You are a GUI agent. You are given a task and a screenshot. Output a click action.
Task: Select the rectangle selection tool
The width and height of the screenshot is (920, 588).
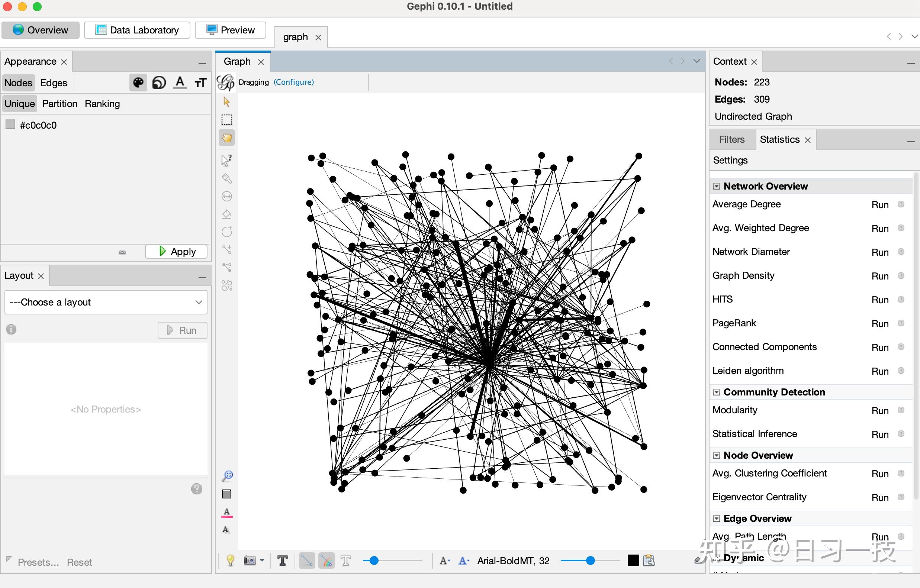click(x=226, y=120)
